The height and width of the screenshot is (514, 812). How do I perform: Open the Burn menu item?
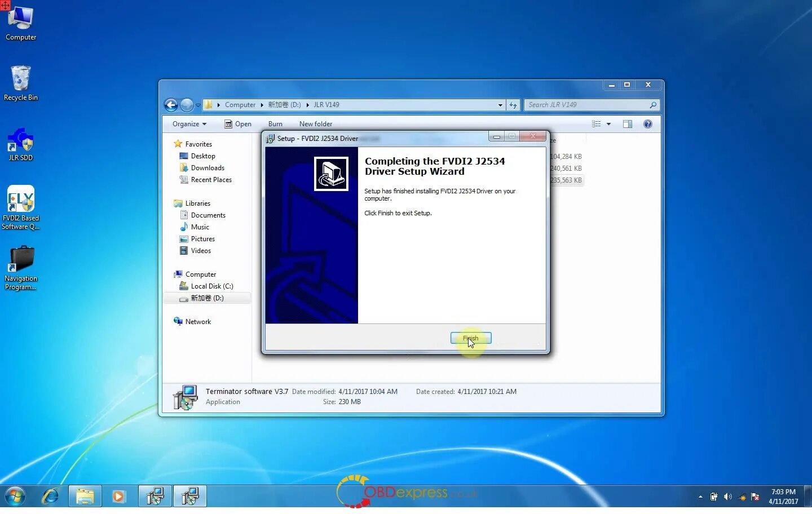(x=275, y=124)
